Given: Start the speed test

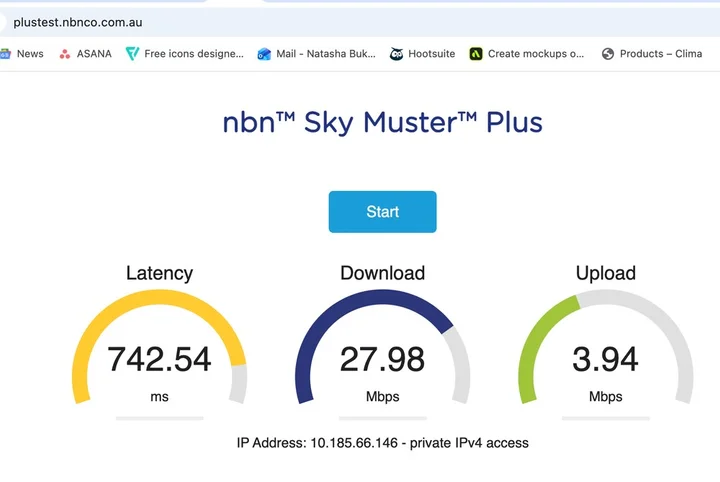Looking at the screenshot, I should pyautogui.click(x=382, y=212).
